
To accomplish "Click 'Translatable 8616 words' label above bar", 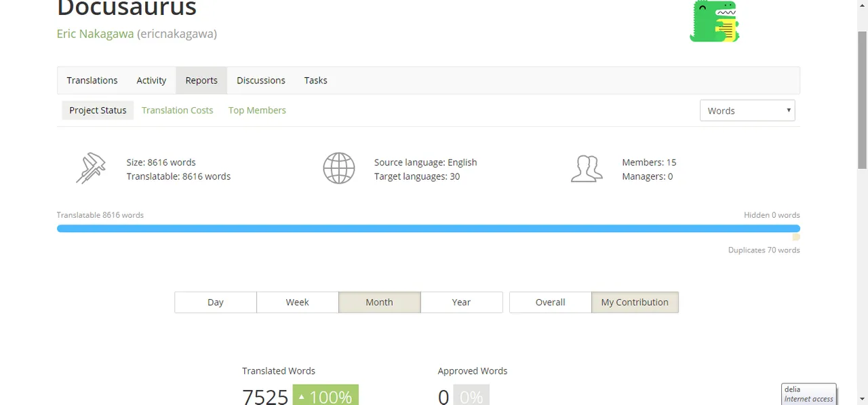I will (x=100, y=215).
